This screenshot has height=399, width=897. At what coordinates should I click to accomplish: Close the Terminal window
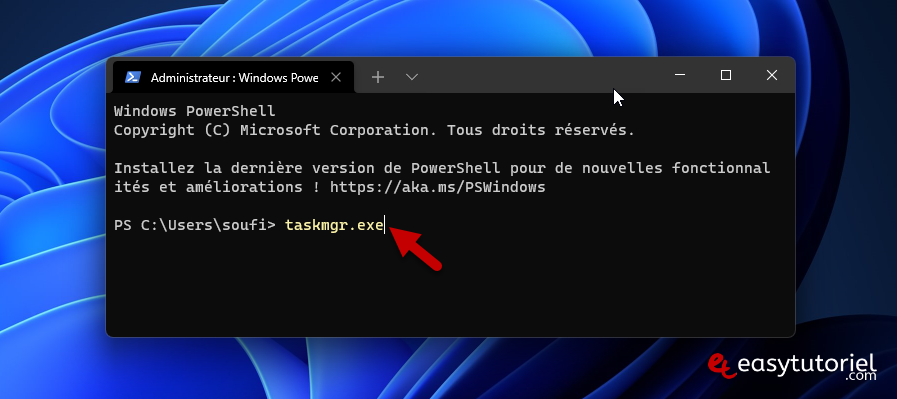pos(772,75)
